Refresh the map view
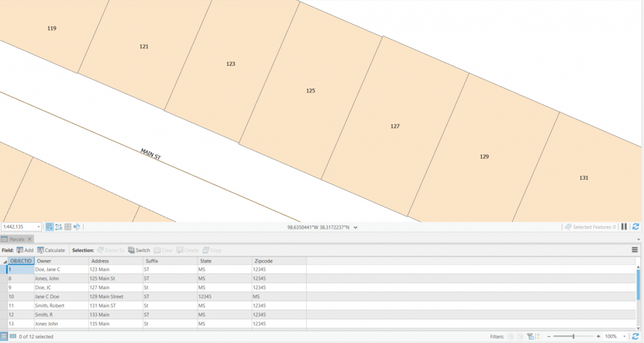 pyautogui.click(x=635, y=227)
